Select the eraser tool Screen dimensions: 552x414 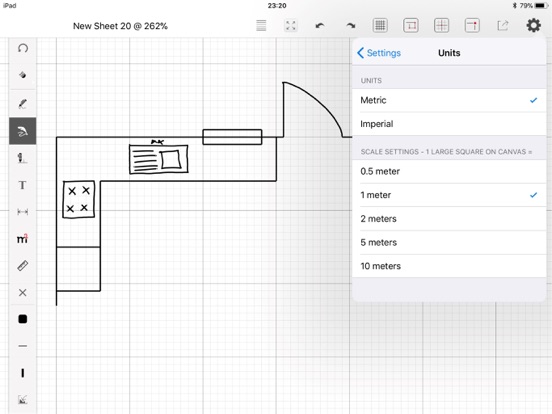pyautogui.click(x=23, y=75)
